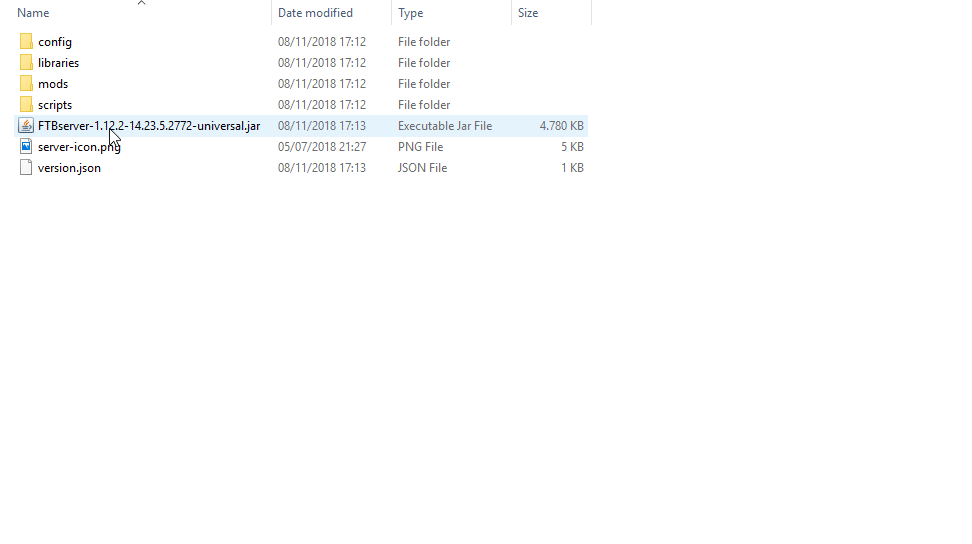
Task: Select the scripts folder icon
Action: coord(26,105)
